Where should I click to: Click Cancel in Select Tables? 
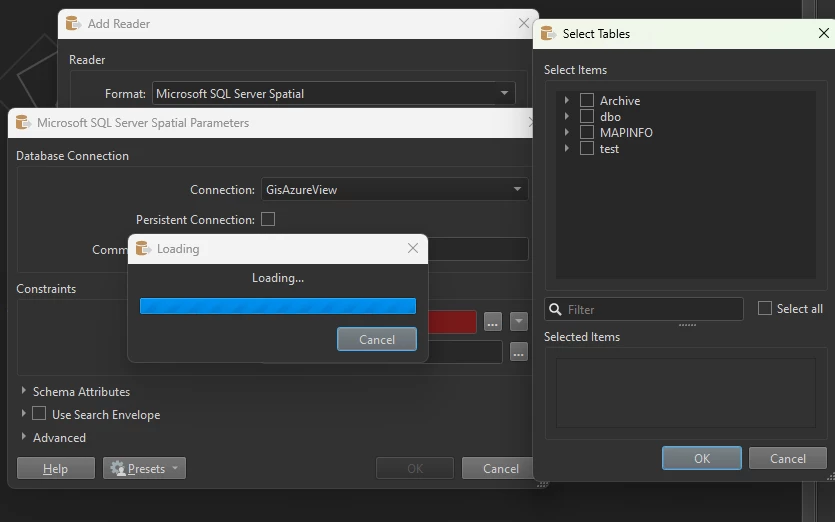click(x=788, y=458)
